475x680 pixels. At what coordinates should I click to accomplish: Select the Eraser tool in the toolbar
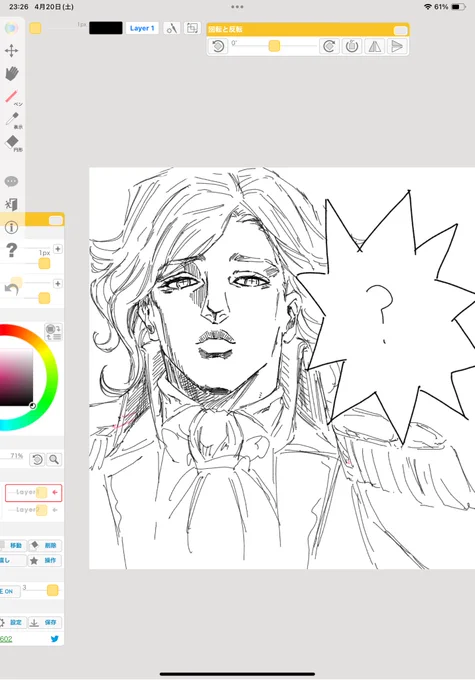12,141
